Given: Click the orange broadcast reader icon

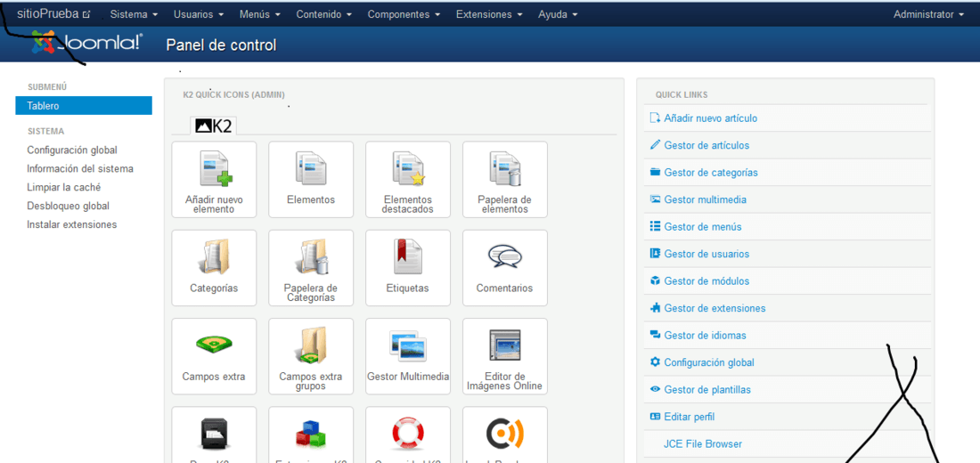Looking at the screenshot, I should 504,433.
